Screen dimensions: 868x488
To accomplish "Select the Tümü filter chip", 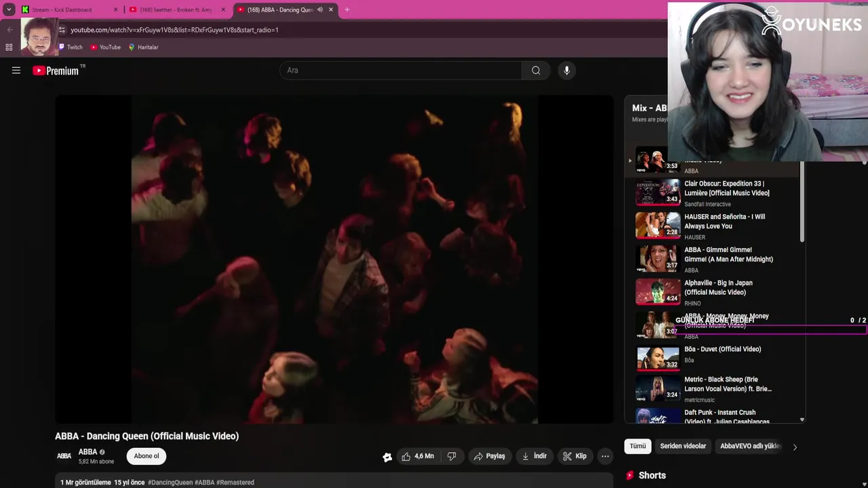I will [x=638, y=446].
